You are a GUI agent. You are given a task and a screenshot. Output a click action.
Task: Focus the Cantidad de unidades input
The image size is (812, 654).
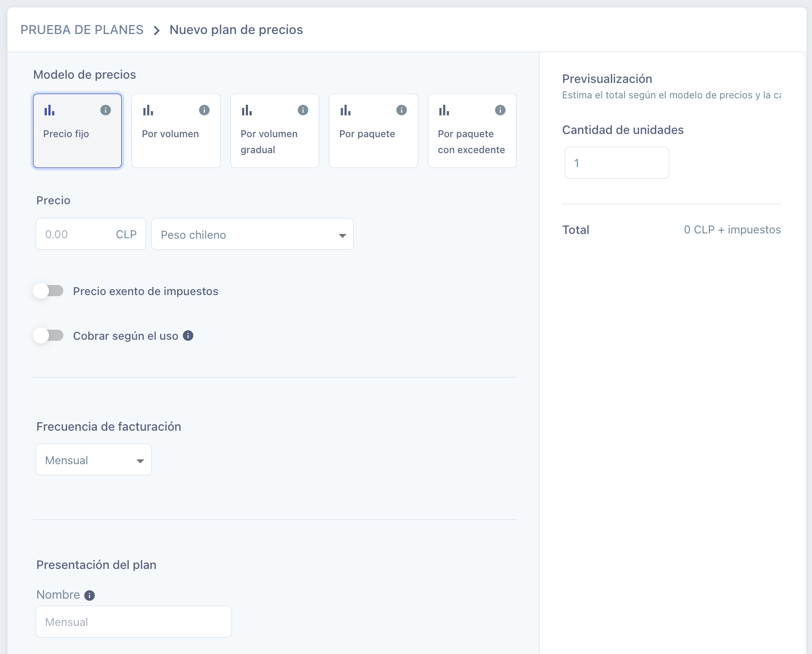(x=617, y=163)
